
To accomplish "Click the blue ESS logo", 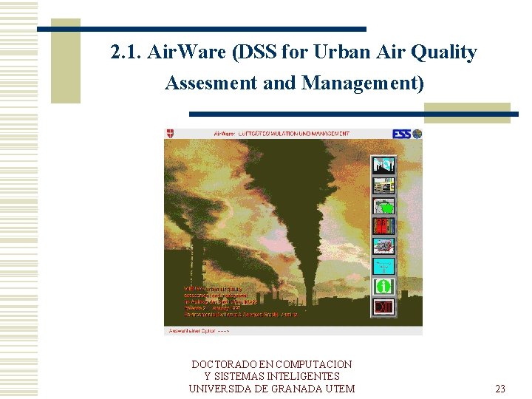I will coord(402,134).
